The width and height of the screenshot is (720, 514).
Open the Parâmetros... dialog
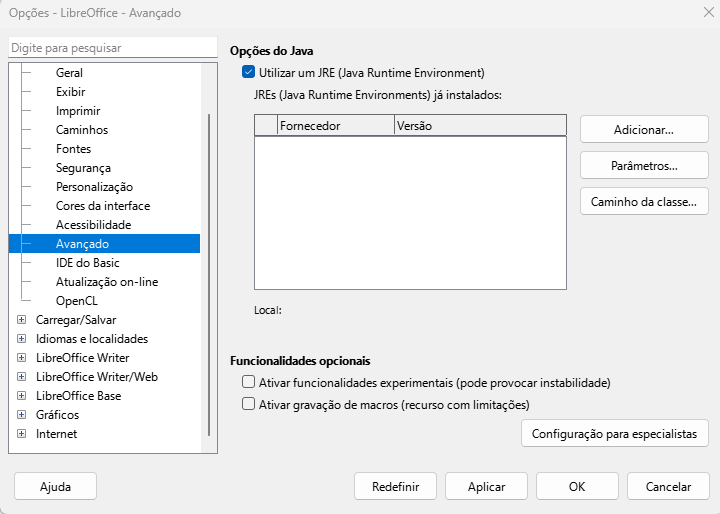click(644, 165)
